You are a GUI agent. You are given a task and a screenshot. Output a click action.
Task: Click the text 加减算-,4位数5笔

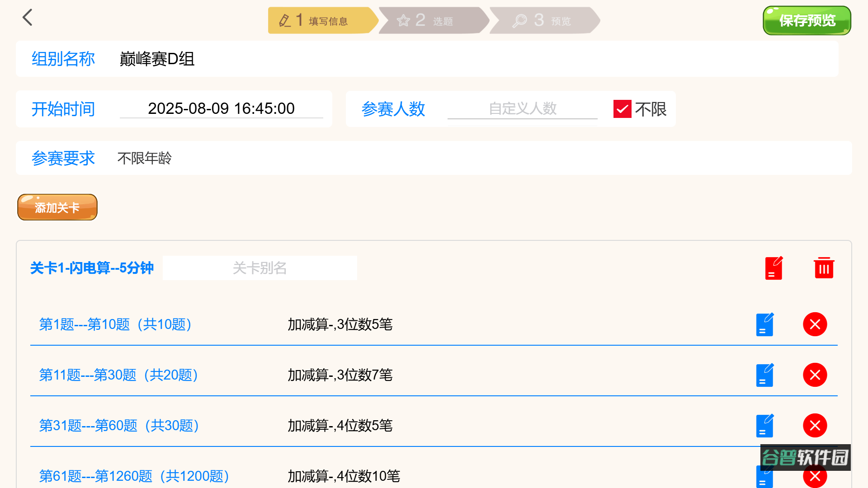[x=340, y=426]
